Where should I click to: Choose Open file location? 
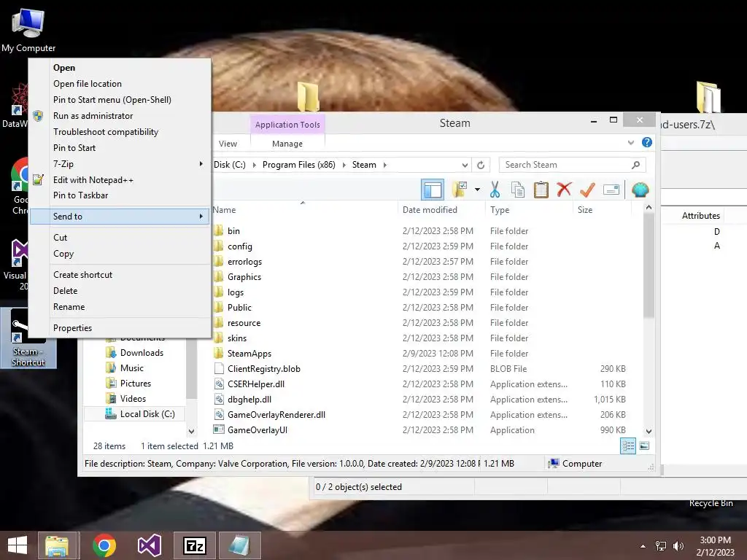(120, 84)
